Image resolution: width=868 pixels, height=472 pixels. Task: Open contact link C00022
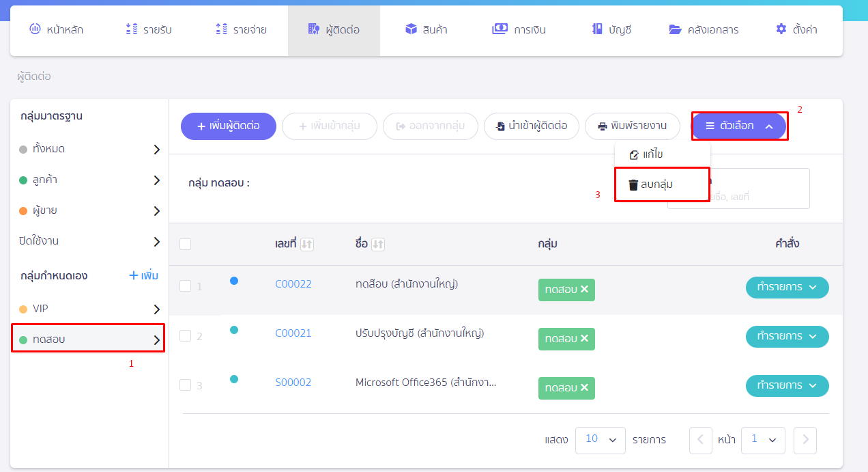293,284
